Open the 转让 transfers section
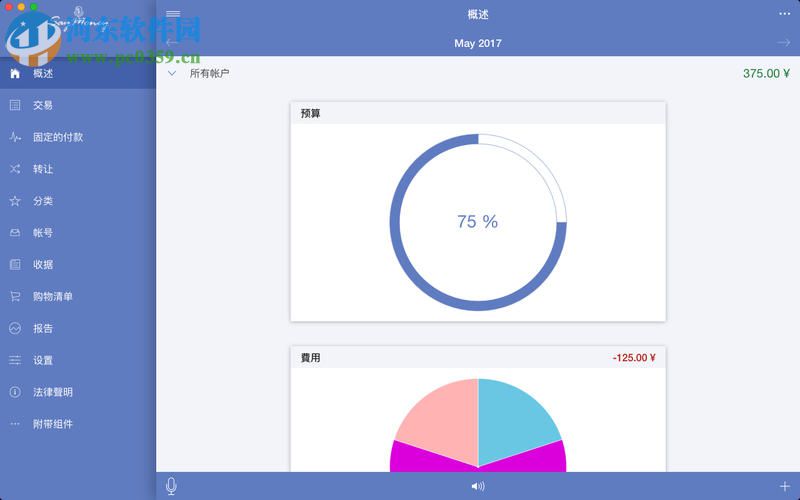Screen dimensions: 800x500 [x=78, y=169]
